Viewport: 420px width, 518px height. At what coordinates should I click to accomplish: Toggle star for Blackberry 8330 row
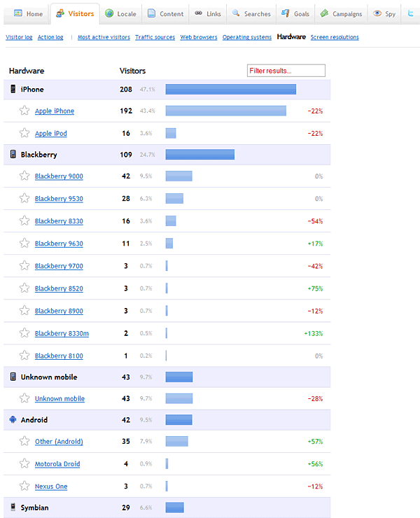(x=24, y=220)
